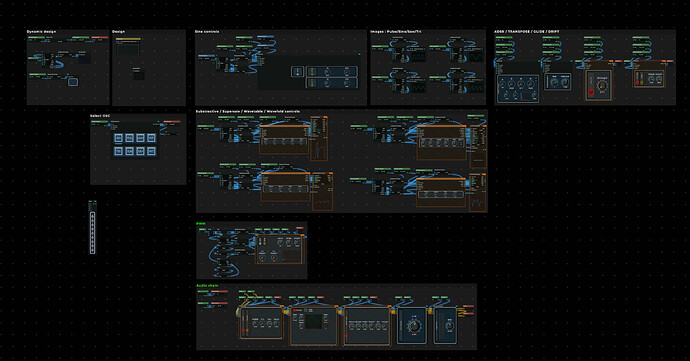Select the yellow-header node in the Design group
This screenshot has height=361, width=690.
128,46
